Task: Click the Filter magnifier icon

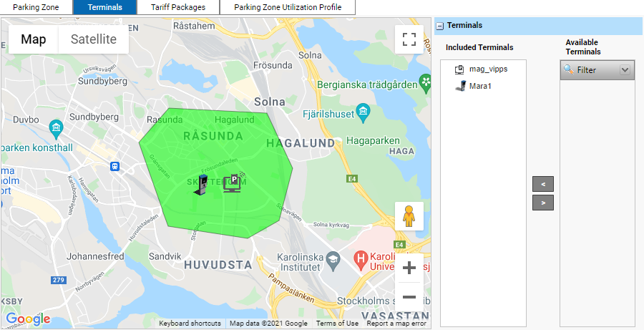Action: 569,69
